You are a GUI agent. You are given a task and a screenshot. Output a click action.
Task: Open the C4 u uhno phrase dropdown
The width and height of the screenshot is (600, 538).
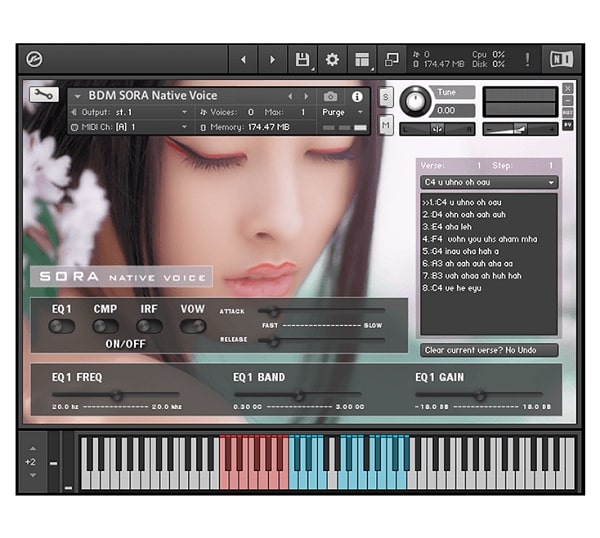(x=489, y=183)
